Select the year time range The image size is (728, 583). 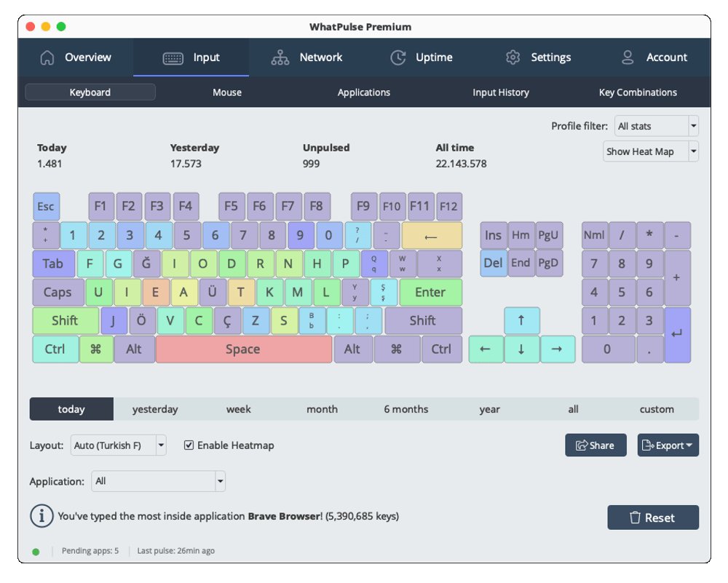coord(489,409)
